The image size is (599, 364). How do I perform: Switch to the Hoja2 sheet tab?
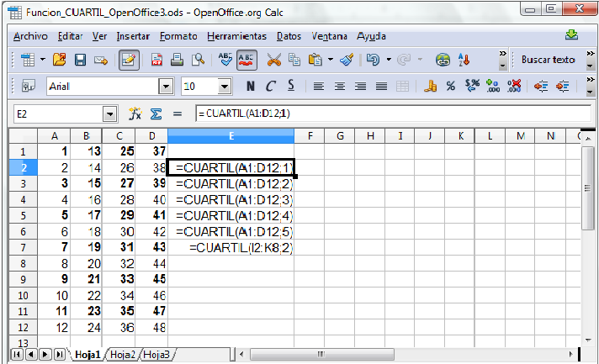pyautogui.click(x=122, y=355)
